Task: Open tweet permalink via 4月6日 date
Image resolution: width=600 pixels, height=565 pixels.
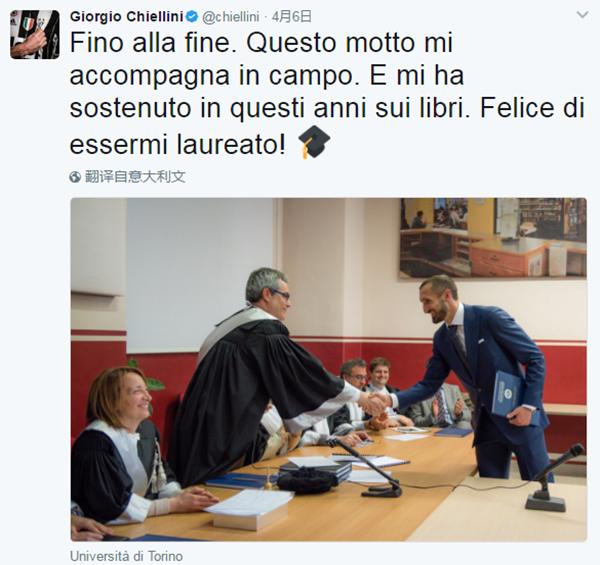Action: 292,16
